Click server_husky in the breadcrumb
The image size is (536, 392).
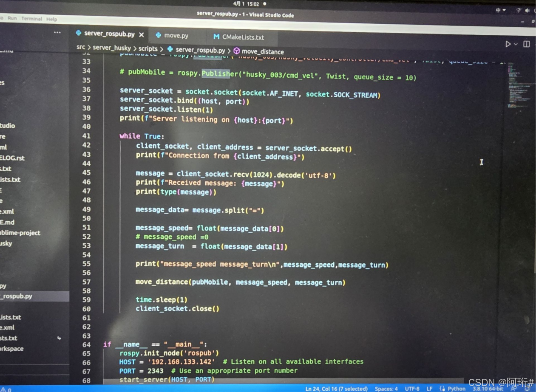click(x=112, y=48)
